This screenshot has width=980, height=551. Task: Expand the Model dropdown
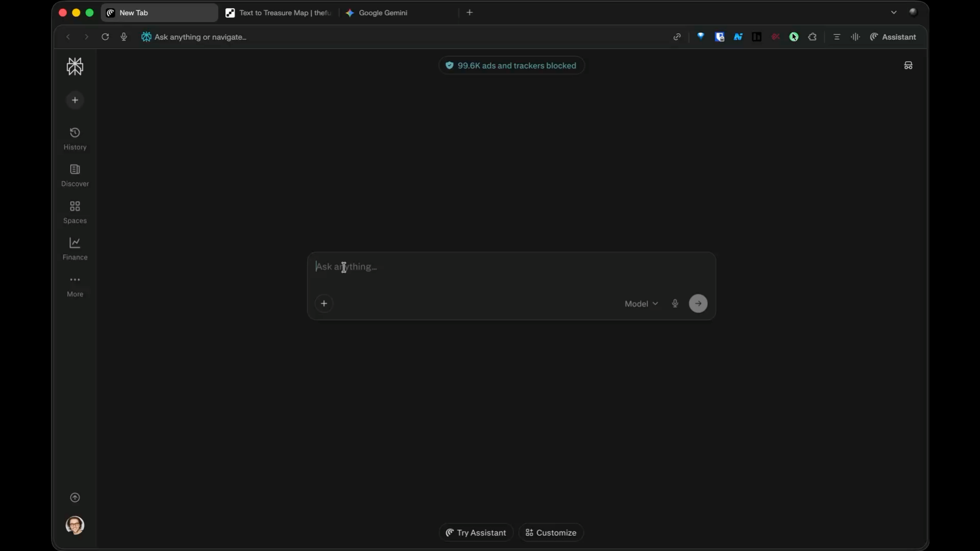click(x=641, y=304)
